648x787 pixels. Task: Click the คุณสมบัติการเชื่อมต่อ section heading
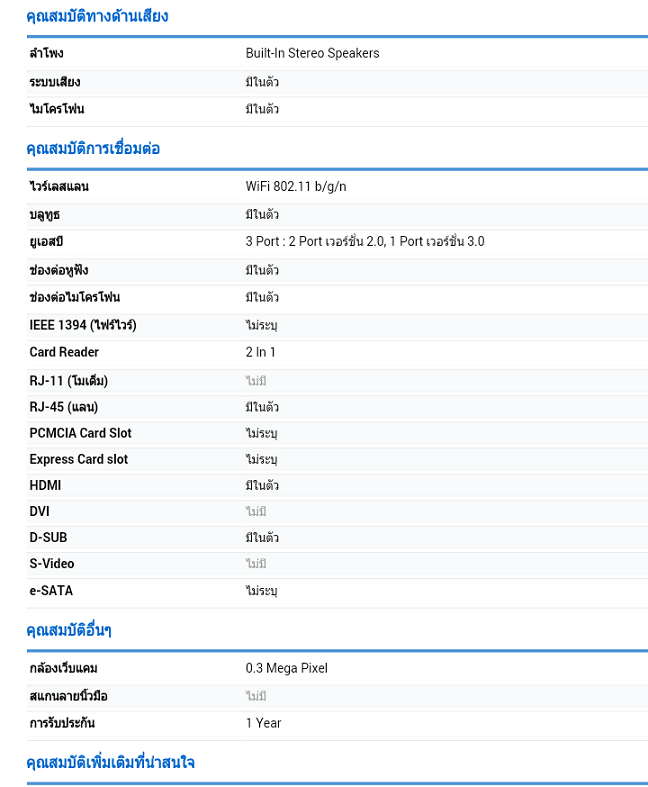(x=93, y=149)
